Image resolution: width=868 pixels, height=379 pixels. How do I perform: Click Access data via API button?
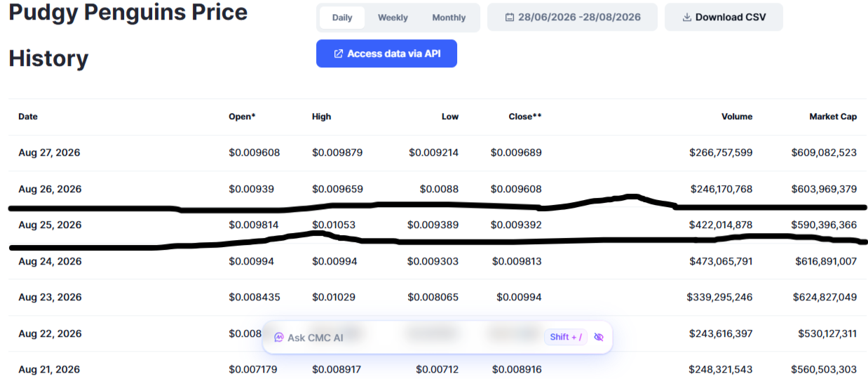tap(386, 53)
